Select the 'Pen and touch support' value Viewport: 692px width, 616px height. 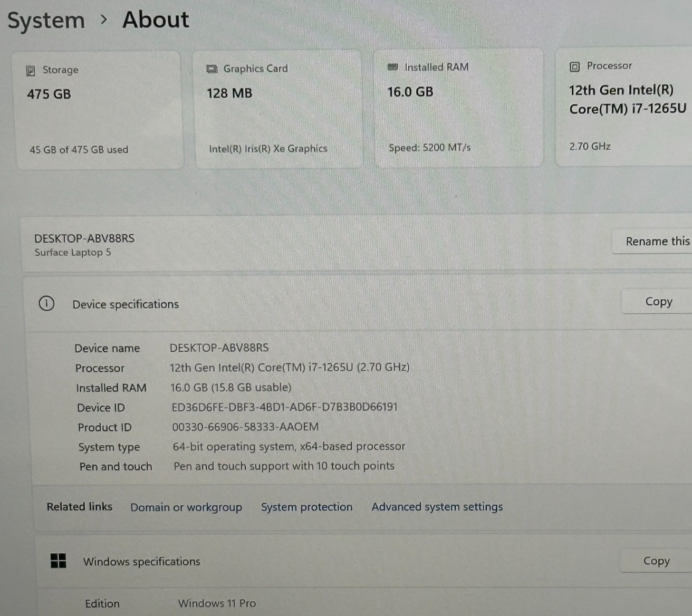point(284,466)
